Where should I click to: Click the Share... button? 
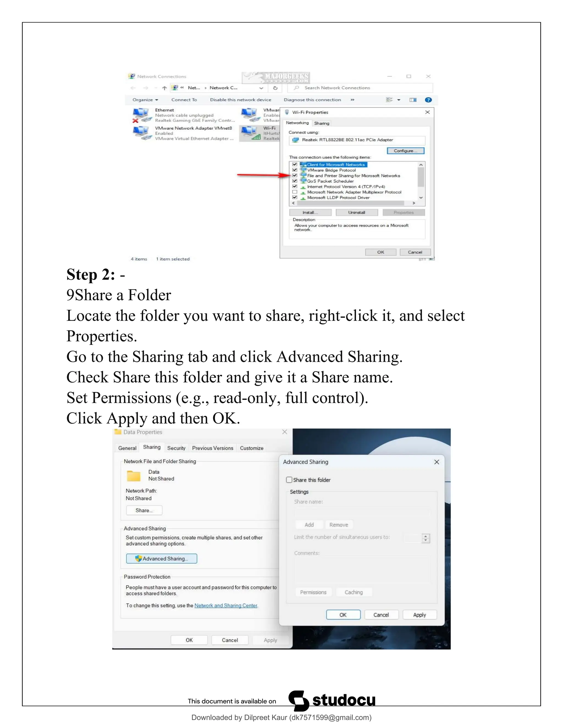(144, 510)
